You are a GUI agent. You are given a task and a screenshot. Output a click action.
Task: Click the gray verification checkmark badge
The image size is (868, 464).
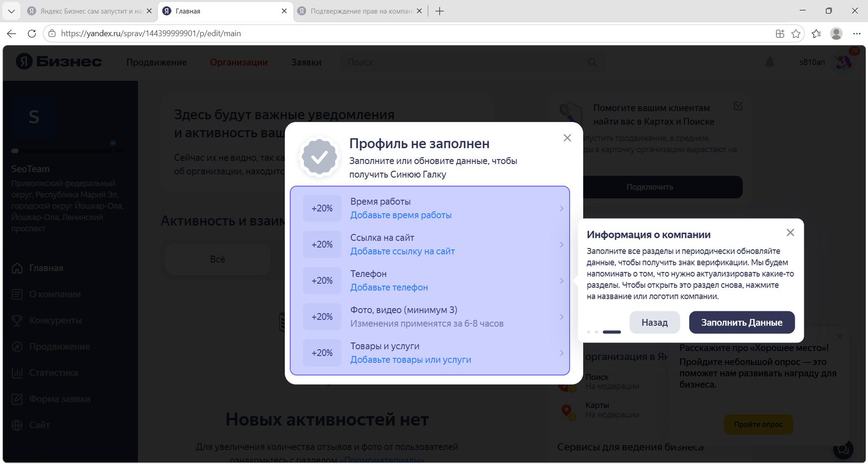point(320,157)
